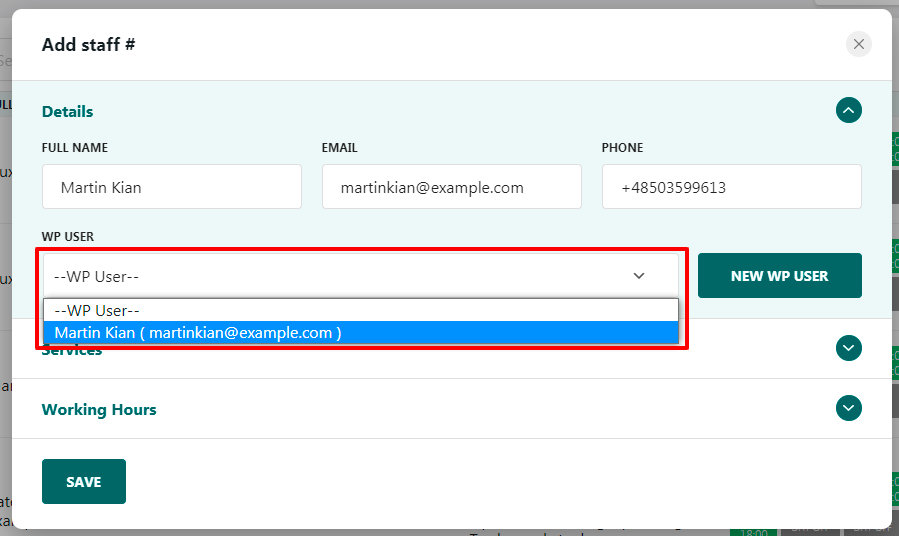Click the FULL NAME field label

[75, 148]
